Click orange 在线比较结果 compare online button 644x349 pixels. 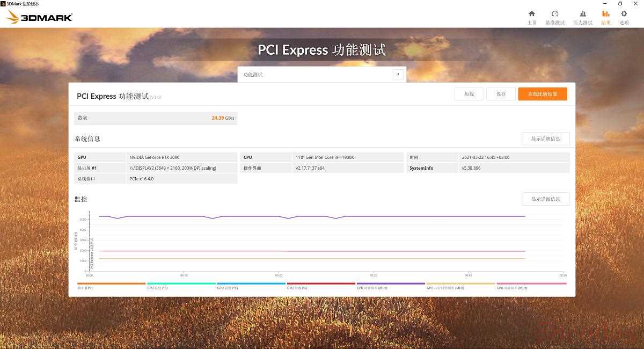(543, 94)
